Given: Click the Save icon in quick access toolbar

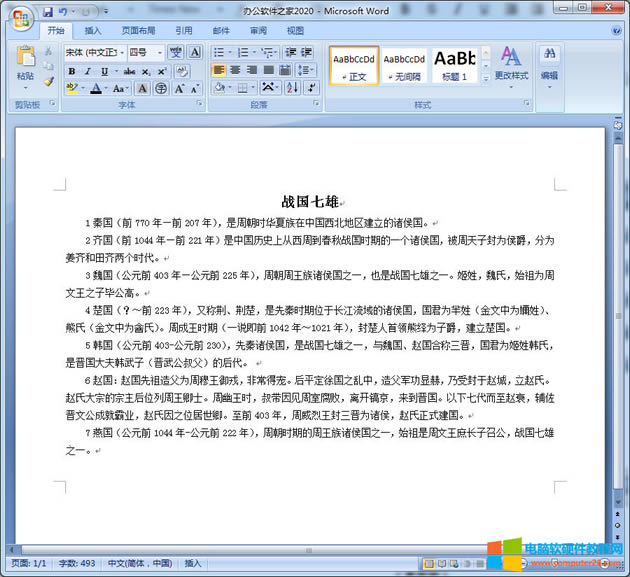Looking at the screenshot, I should [x=48, y=12].
